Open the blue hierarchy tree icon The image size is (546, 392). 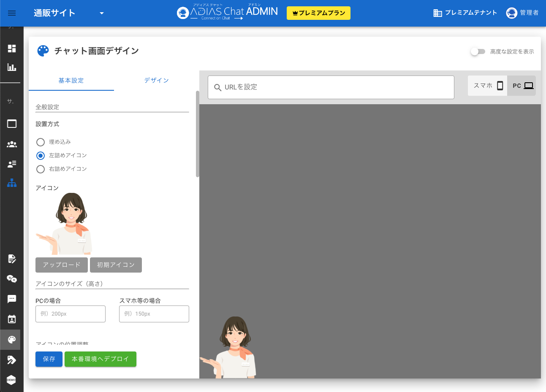[x=12, y=183]
